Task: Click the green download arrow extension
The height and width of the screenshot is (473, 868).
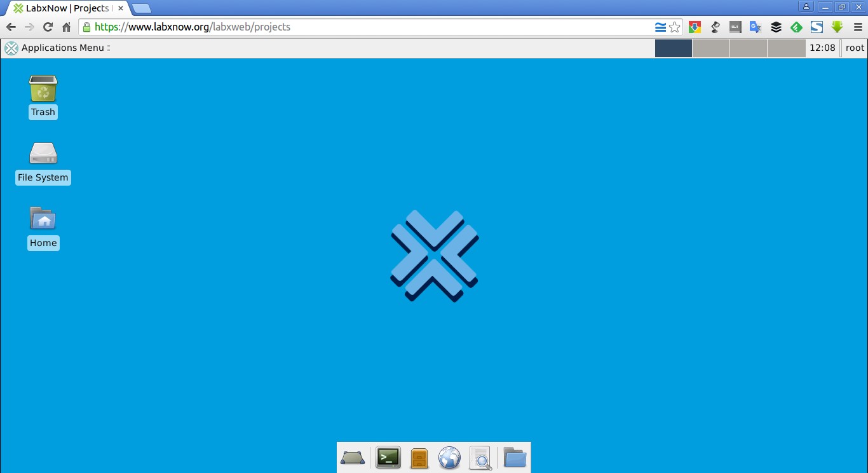Action: tap(837, 27)
